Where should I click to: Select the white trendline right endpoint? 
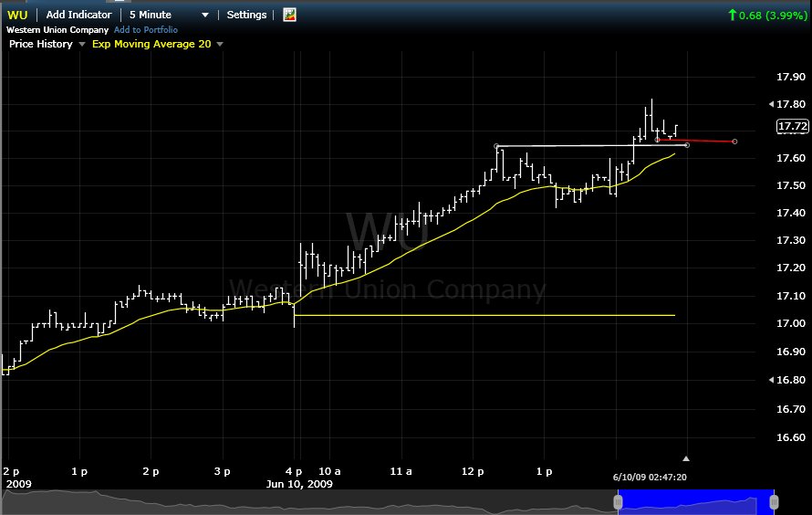tap(687, 145)
